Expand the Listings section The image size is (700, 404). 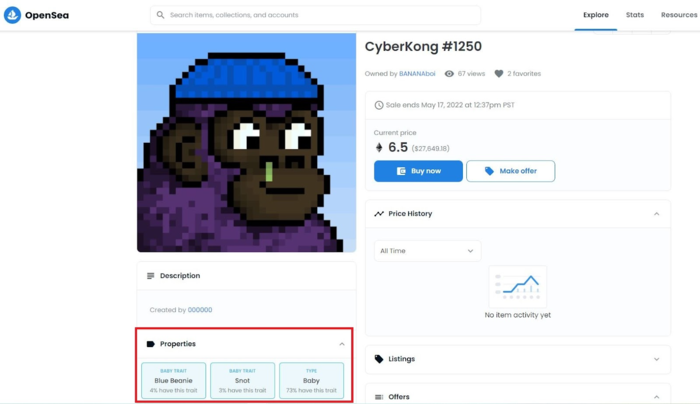[x=657, y=359]
